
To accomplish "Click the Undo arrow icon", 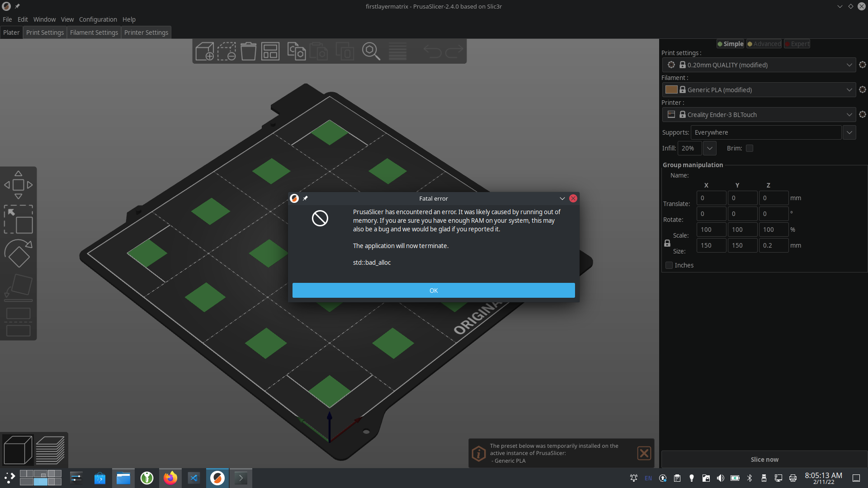I will coord(432,51).
